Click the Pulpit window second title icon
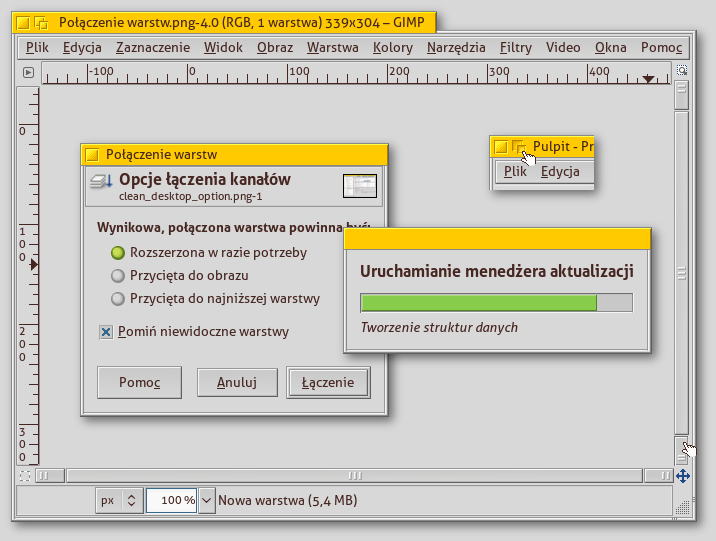716x541 pixels. (x=519, y=147)
